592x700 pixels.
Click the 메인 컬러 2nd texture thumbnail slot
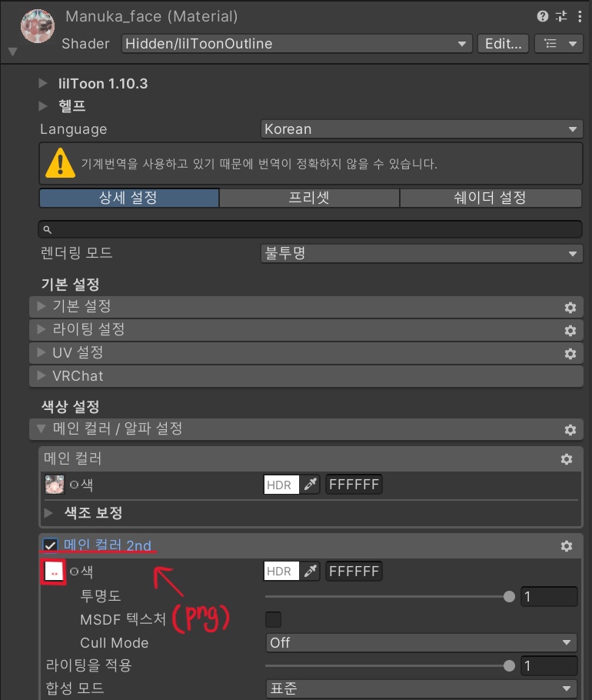point(54,572)
